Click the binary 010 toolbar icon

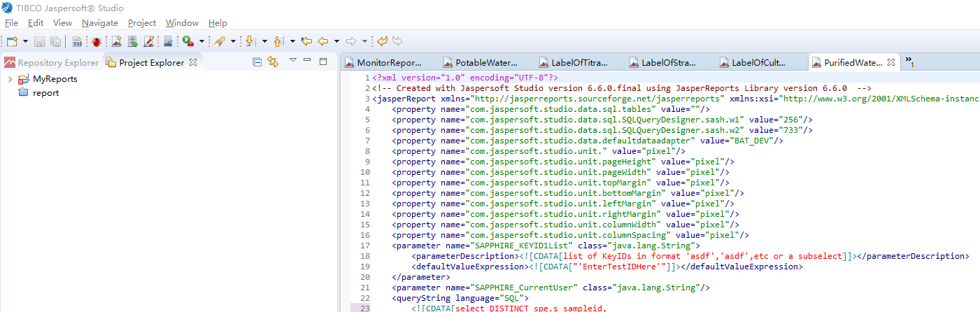77,41
